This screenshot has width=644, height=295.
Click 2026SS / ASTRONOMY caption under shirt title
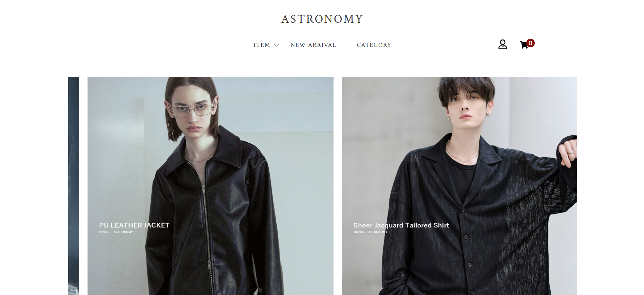[371, 232]
